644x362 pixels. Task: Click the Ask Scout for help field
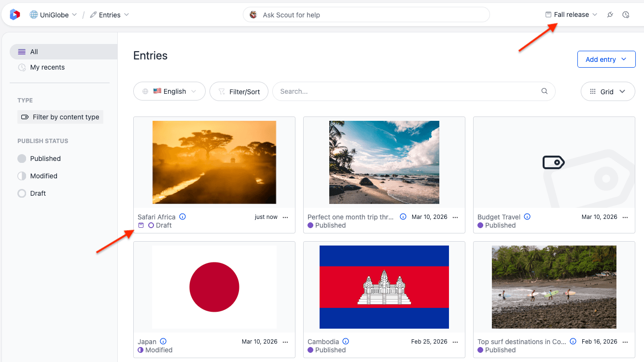366,15
